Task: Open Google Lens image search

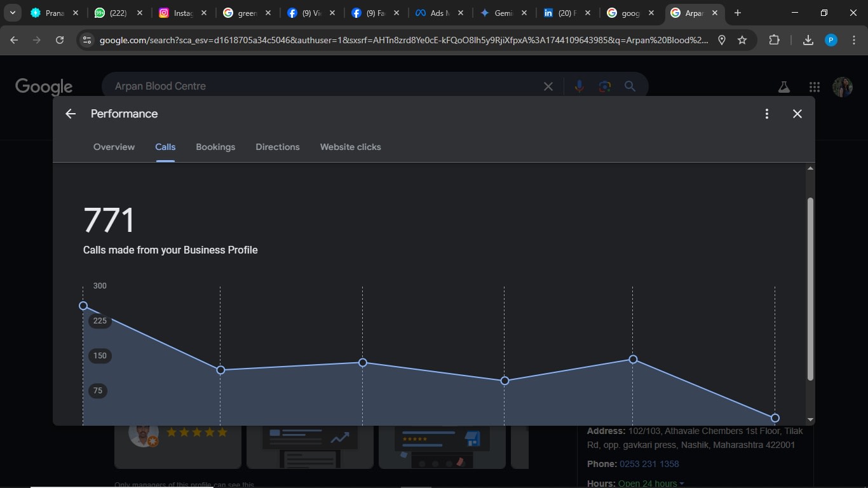Action: point(604,86)
